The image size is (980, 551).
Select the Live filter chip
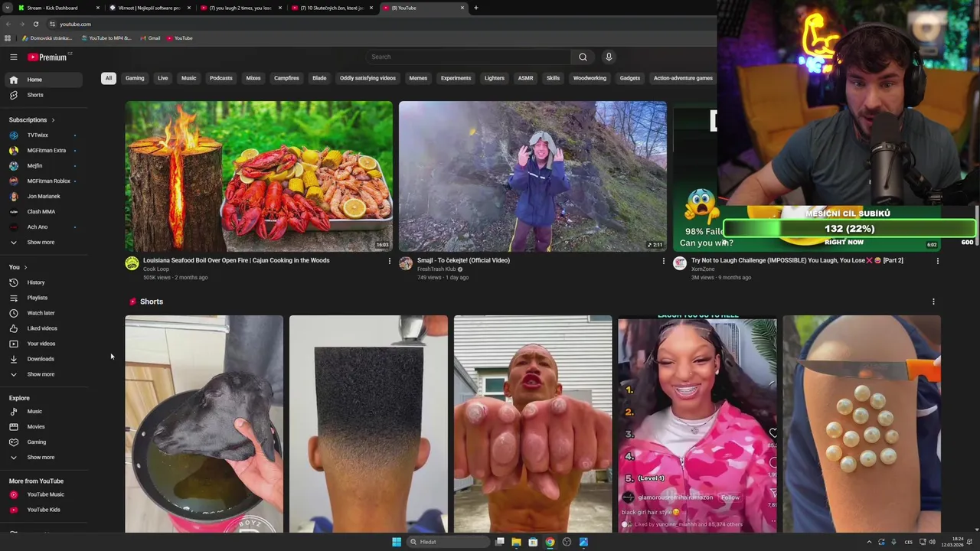tap(163, 78)
